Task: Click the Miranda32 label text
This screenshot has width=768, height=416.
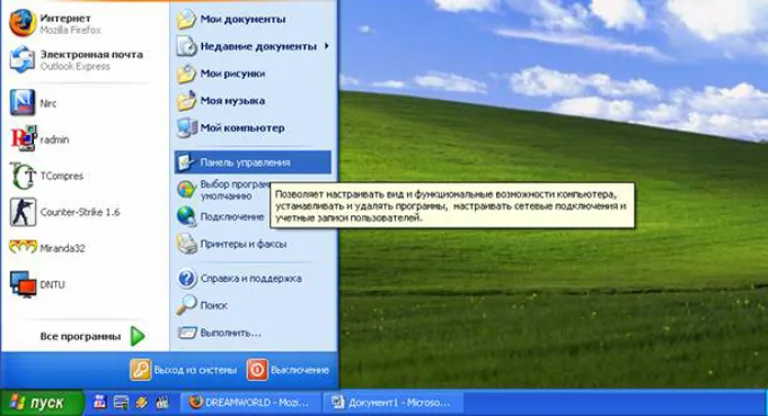Action: click(63, 248)
